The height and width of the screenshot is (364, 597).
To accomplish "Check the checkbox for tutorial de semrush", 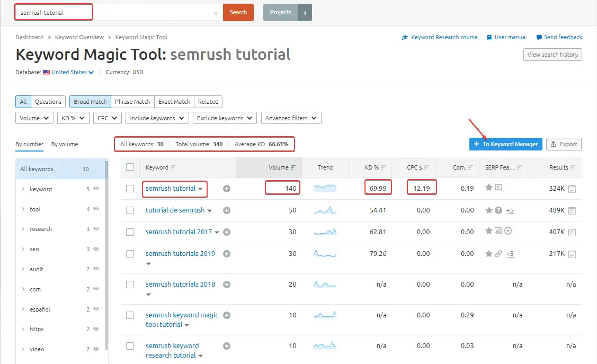I will pos(130,210).
